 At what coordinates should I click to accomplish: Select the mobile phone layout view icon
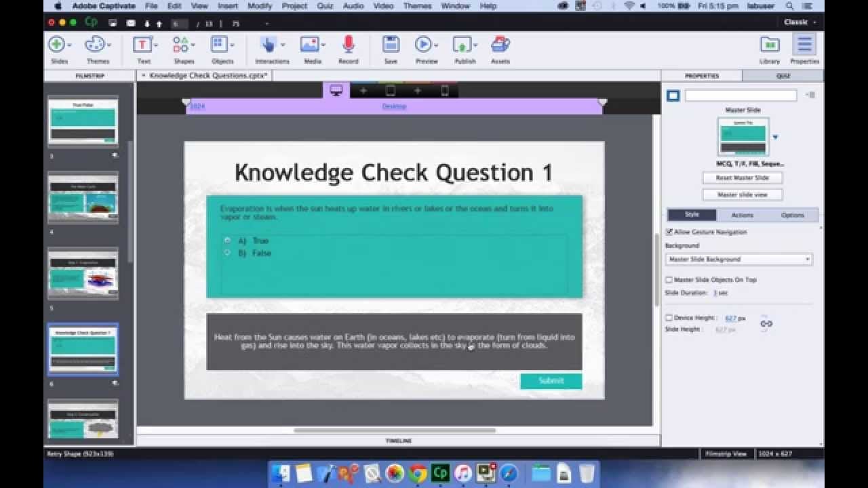[x=445, y=91]
